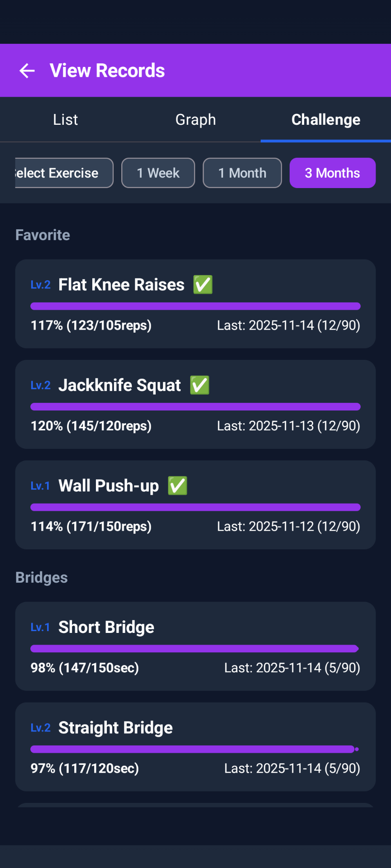Select the Challenge tab
The width and height of the screenshot is (391, 868).
326,119
